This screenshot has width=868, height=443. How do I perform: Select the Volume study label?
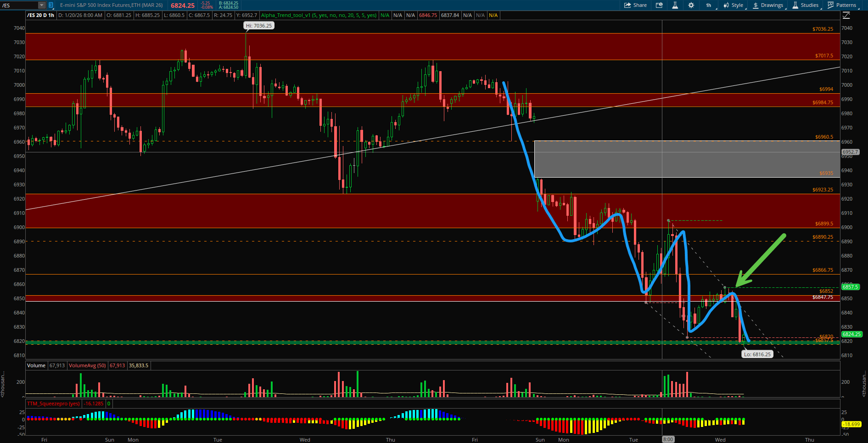(x=36, y=366)
